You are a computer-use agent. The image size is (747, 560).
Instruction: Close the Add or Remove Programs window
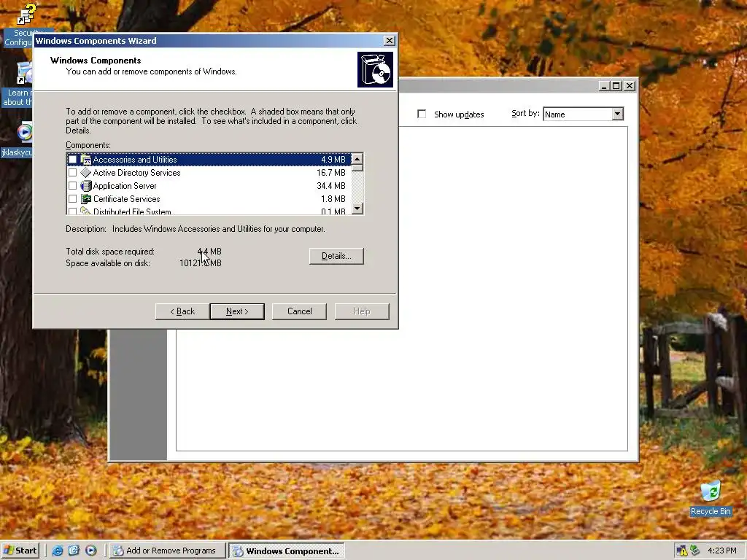[x=630, y=86]
